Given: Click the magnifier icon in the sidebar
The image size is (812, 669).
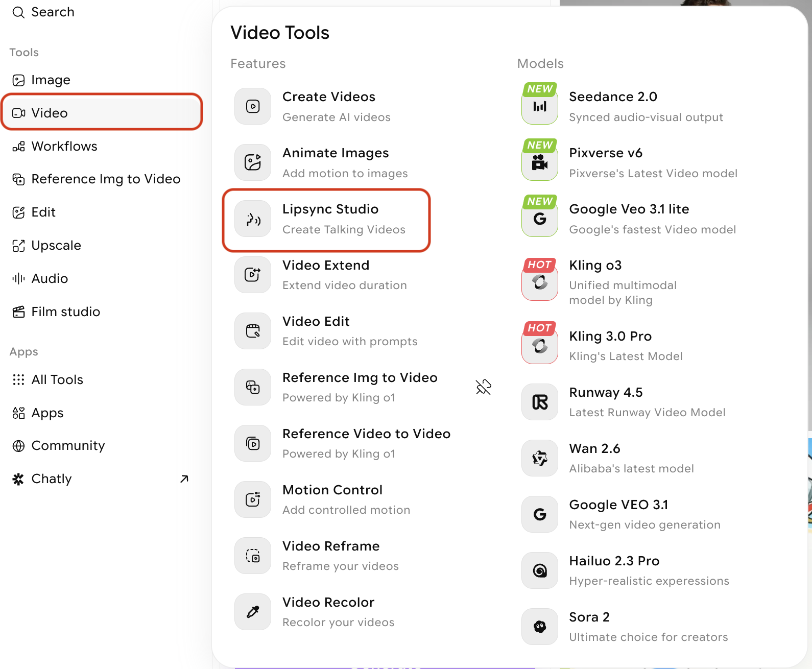Looking at the screenshot, I should [x=18, y=12].
